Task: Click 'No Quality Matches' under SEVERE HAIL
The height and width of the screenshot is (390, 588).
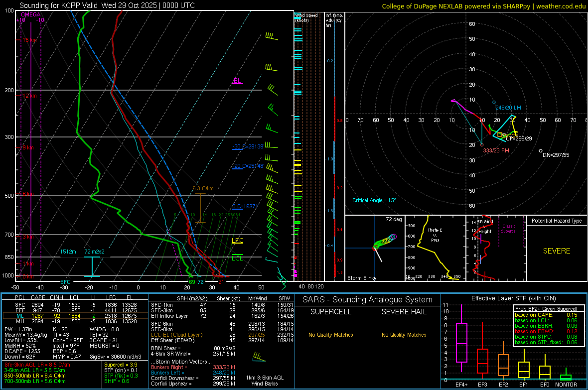Action: (x=404, y=335)
